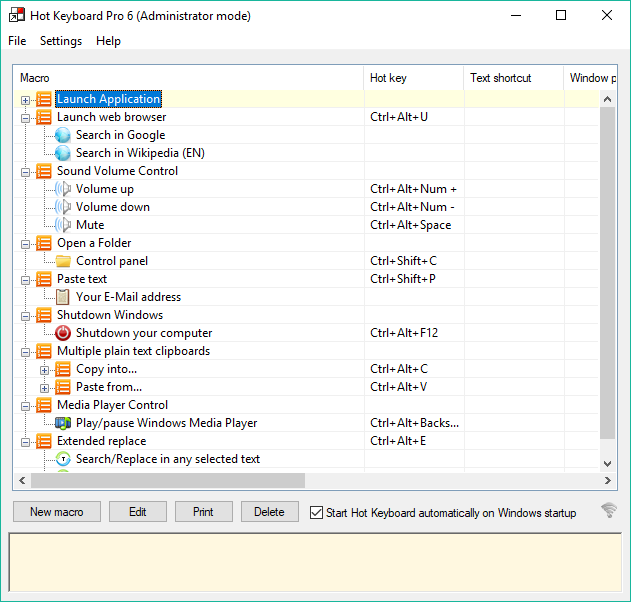Sort by the Macro column header
This screenshot has height=602, width=631.
point(189,78)
